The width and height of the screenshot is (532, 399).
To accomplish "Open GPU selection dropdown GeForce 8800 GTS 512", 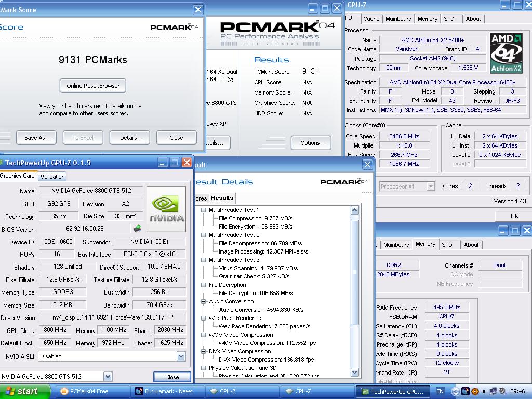I will [x=108, y=376].
